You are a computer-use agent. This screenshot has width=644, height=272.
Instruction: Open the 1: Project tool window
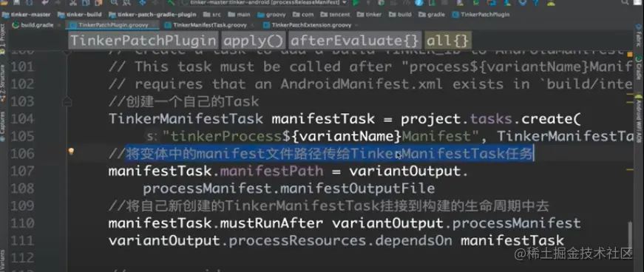2,39
